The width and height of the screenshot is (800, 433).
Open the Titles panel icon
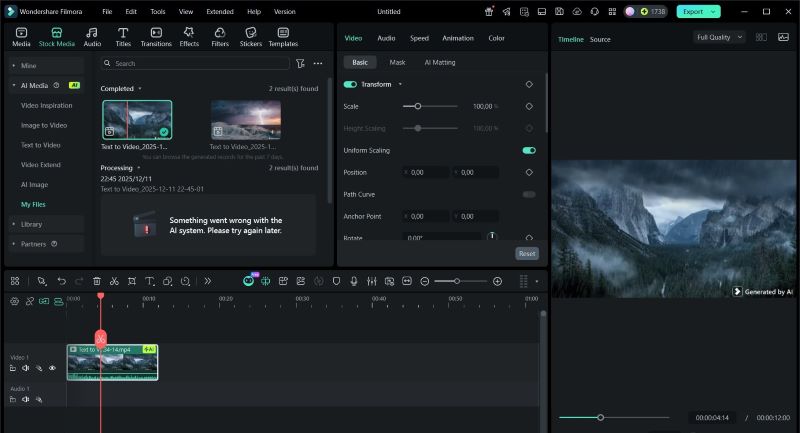(123, 33)
